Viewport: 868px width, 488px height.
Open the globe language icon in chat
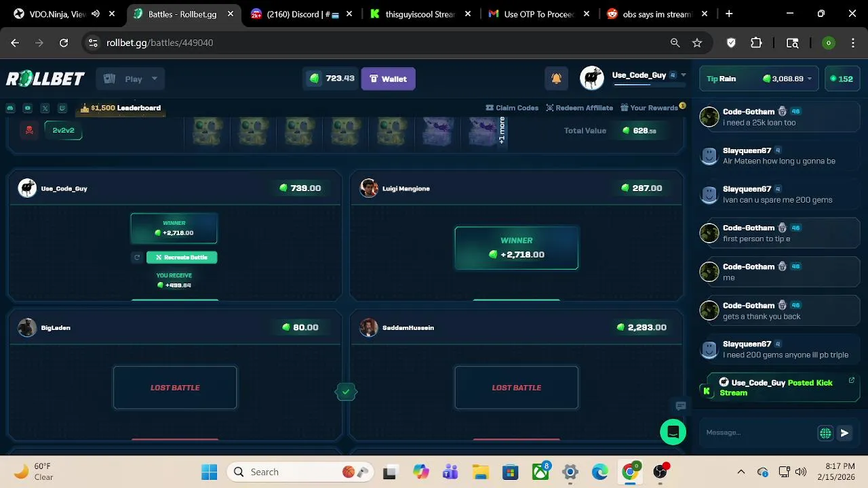pyautogui.click(x=825, y=433)
